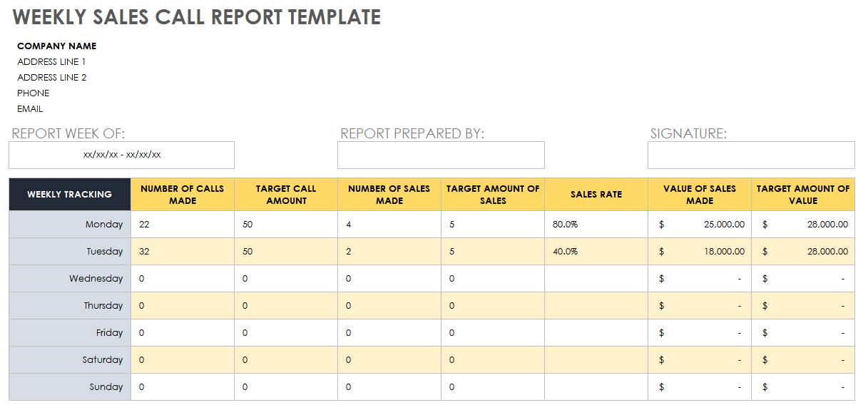Select Tuesday's sales rate cell 40.0%

(x=596, y=252)
